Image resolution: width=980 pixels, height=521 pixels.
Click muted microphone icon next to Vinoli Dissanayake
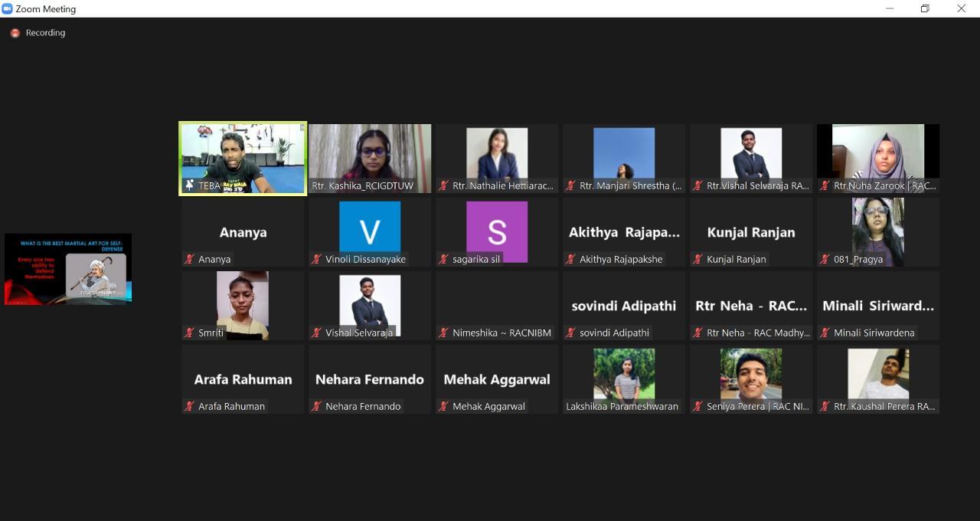coord(316,259)
